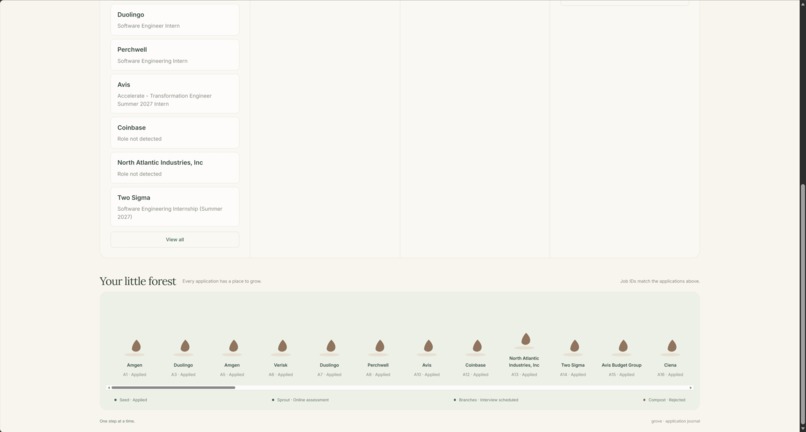Click the 'A8 · Applied' label under Perchwell
806x432 pixels.
pyautogui.click(x=378, y=375)
